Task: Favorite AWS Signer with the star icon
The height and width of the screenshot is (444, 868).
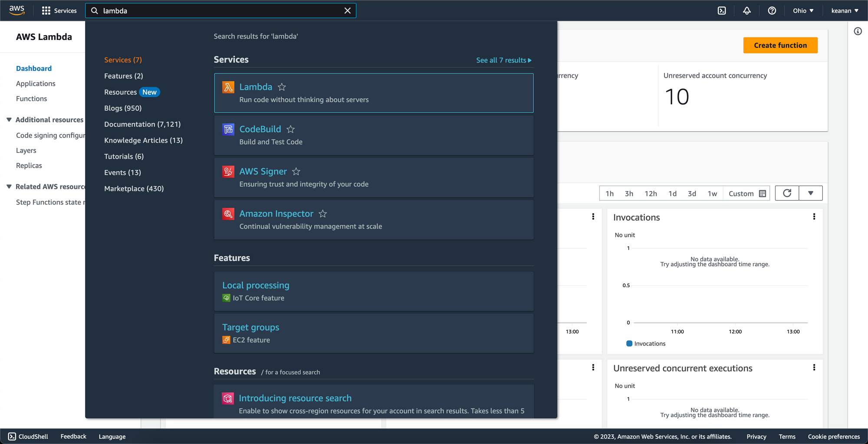Action: pos(296,172)
